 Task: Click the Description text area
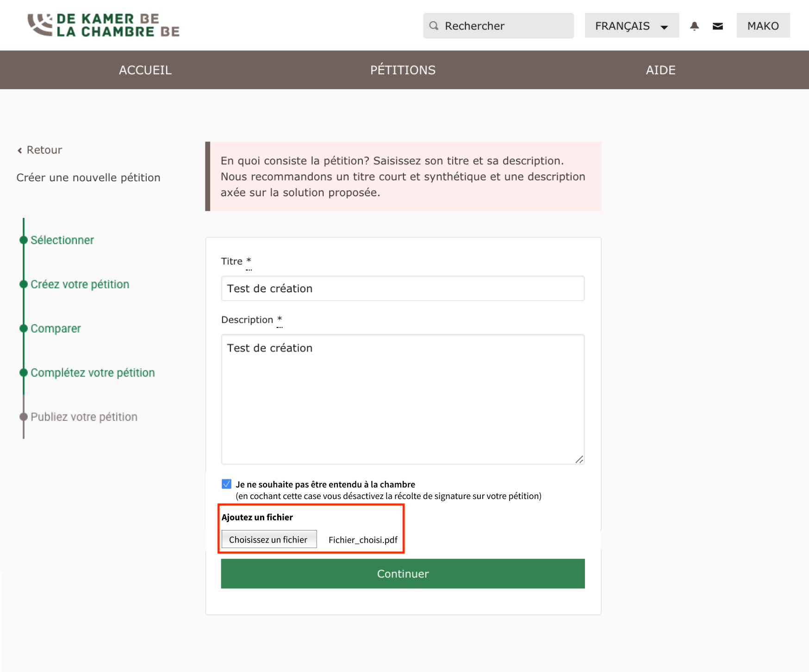click(x=402, y=398)
